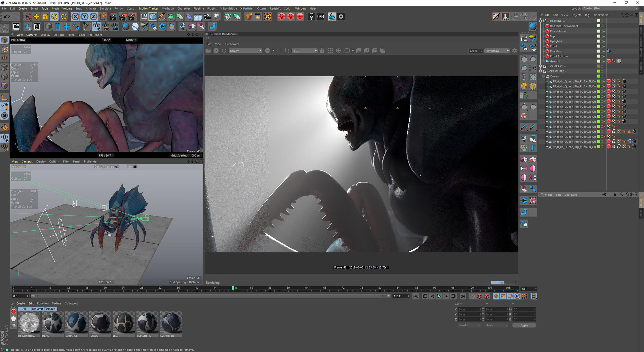The height and width of the screenshot is (352, 644).
Task: Select the No Layer materials tab
Action: 38,309
